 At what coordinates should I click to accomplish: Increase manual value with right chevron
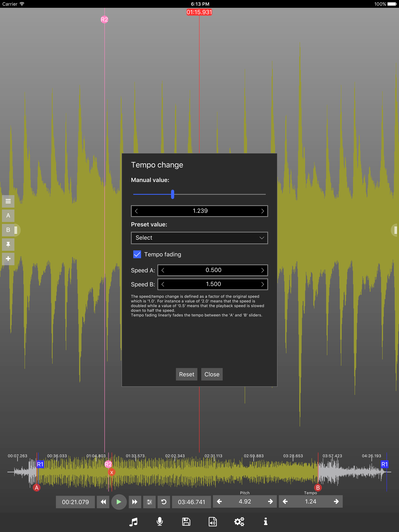pos(263,211)
